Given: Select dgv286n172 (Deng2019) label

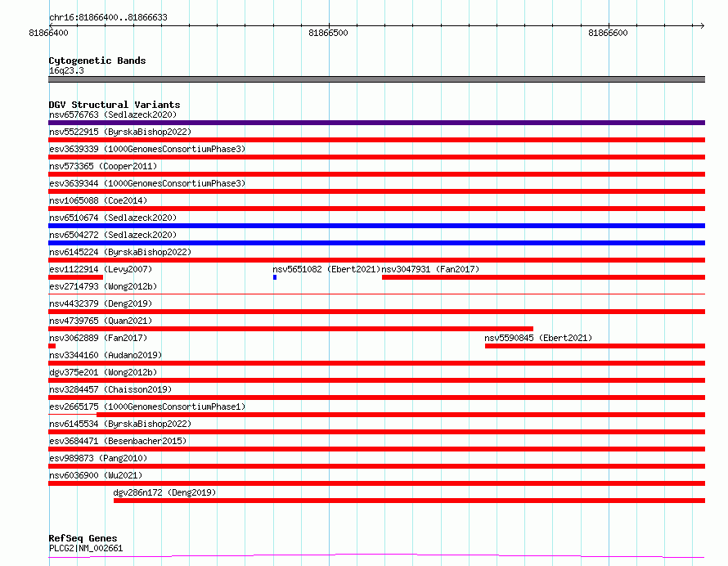Looking at the screenshot, I should click(x=164, y=492).
